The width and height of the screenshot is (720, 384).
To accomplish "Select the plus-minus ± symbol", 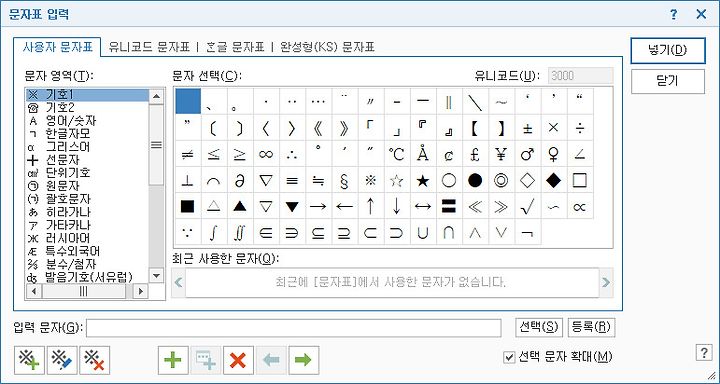I will tap(527, 128).
